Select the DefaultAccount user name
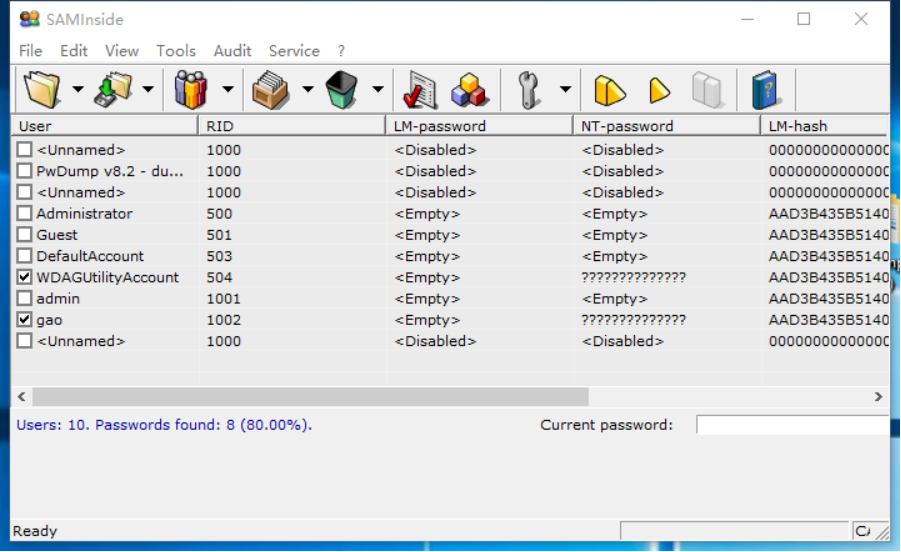The width and height of the screenshot is (901, 552). (90, 256)
